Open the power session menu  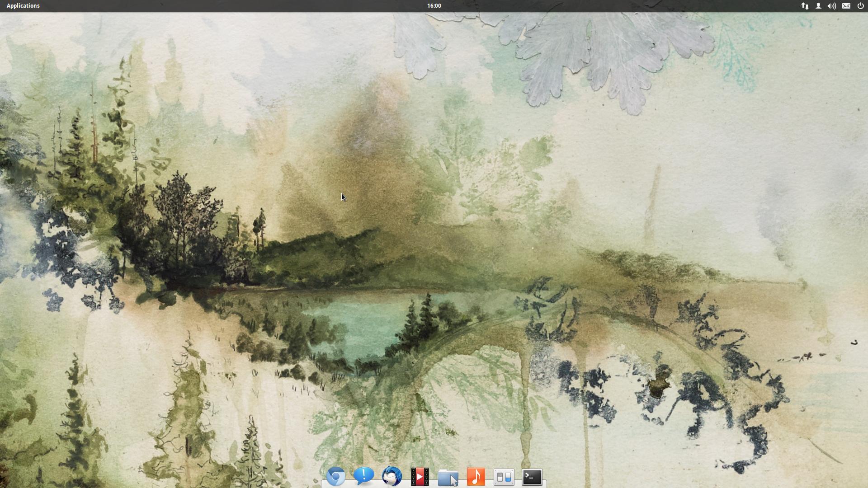tap(860, 6)
